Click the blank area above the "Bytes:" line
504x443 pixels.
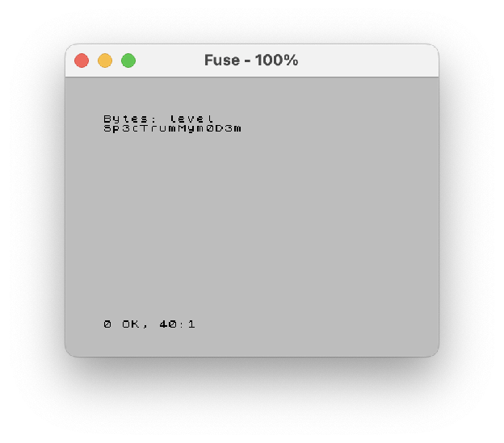tap(252, 96)
